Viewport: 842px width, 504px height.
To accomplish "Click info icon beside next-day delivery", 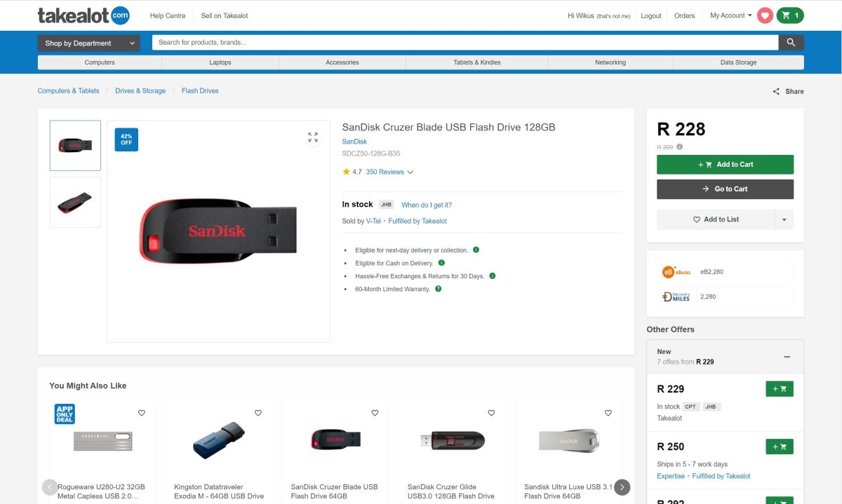I will [x=476, y=250].
